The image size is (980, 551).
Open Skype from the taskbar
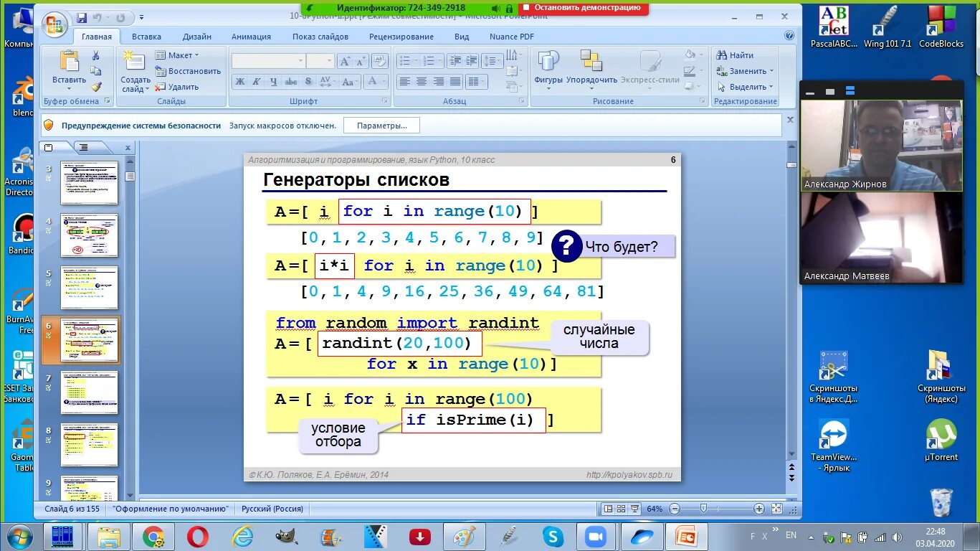pos(552,536)
